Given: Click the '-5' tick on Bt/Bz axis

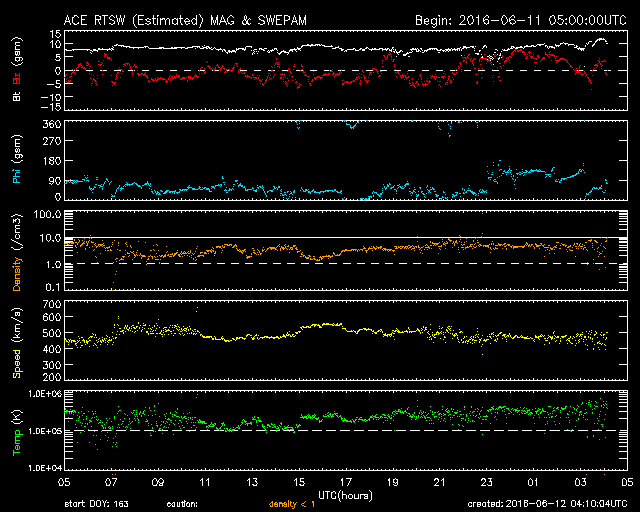Looking at the screenshot, I should [53, 84].
